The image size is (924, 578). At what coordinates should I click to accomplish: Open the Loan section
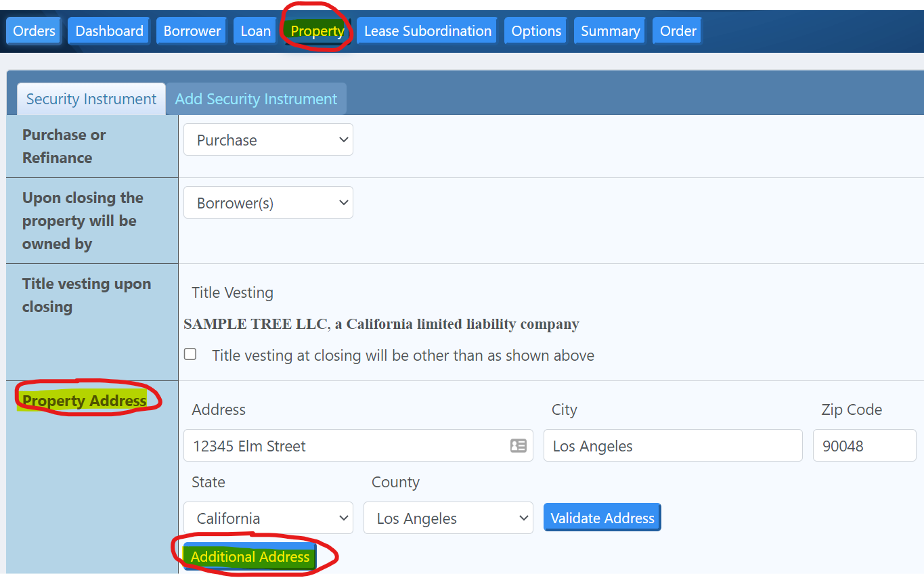255,30
